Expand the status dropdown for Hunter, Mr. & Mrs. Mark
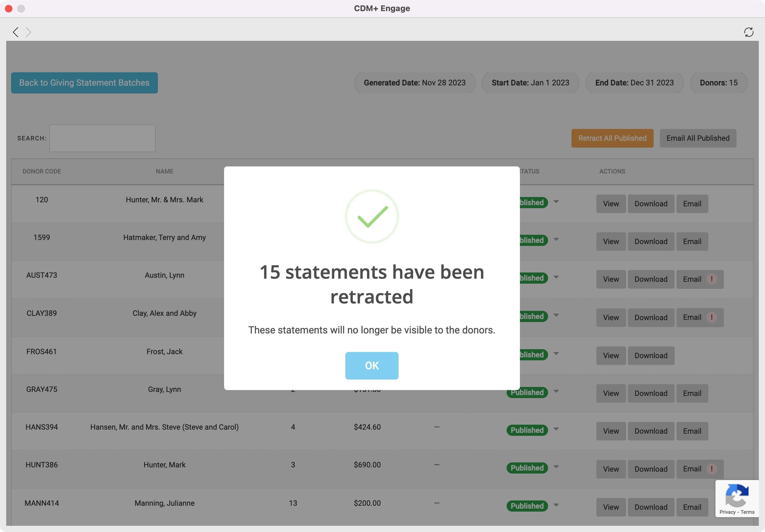The width and height of the screenshot is (765, 532). 556,202
